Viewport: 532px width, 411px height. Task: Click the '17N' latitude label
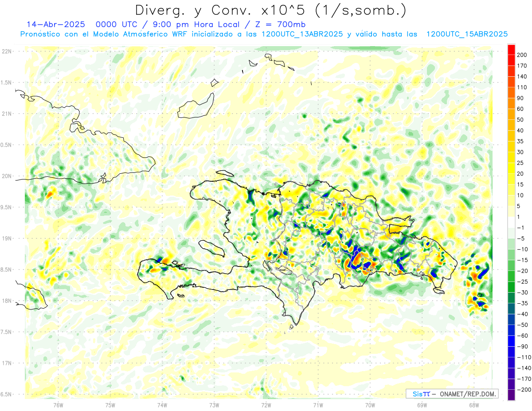[7, 363]
